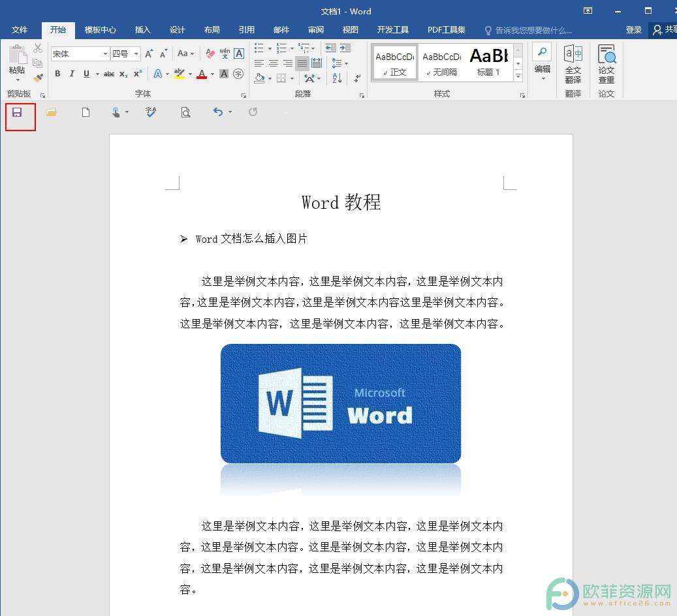Screen dimensions: 677x616
Task: Sort text with the A-Z sort icon
Action: [338, 78]
